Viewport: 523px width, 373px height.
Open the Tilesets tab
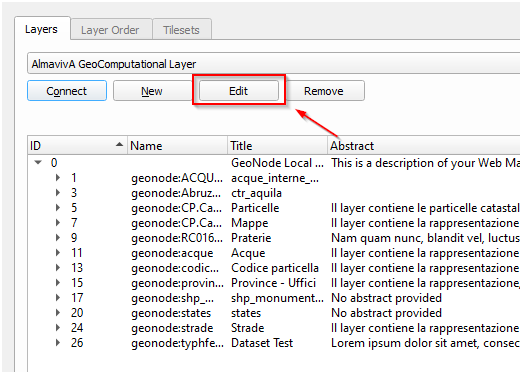pos(182,30)
